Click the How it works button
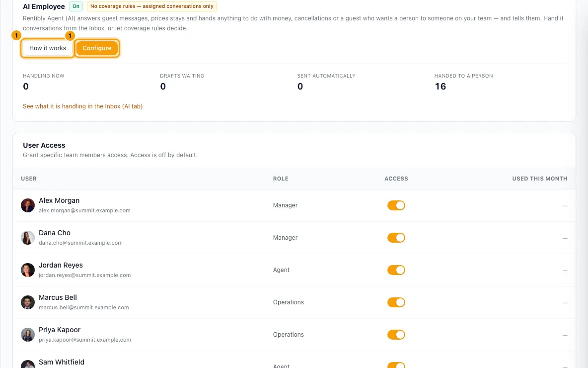This screenshot has width=588, height=368. coord(48,48)
